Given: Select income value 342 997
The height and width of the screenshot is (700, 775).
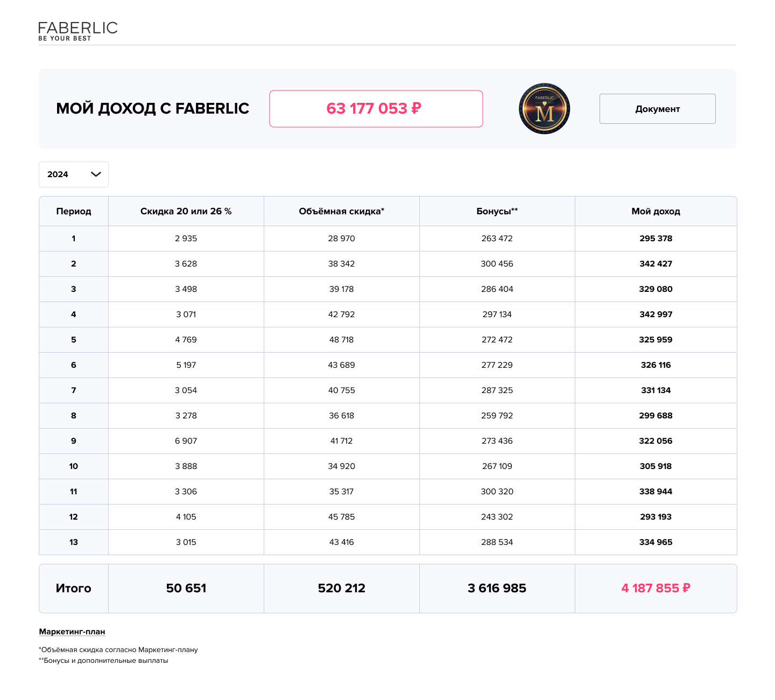Looking at the screenshot, I should (656, 314).
